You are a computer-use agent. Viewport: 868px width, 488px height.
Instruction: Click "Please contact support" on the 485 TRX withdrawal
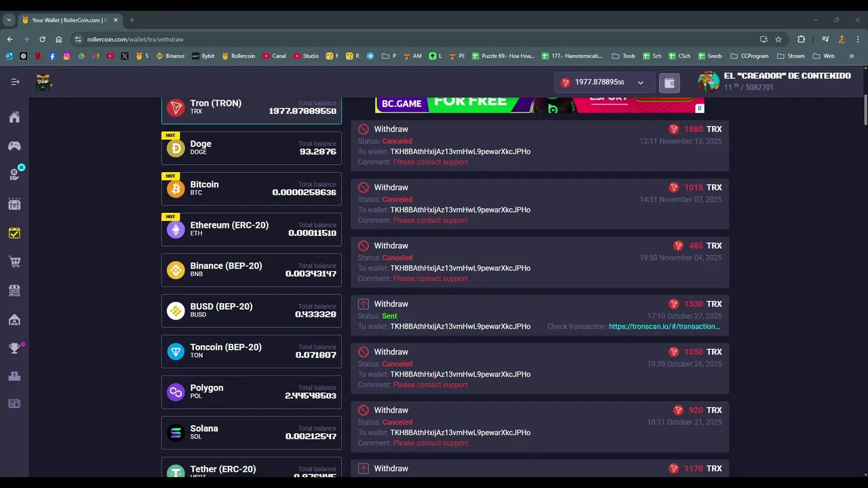tap(431, 279)
